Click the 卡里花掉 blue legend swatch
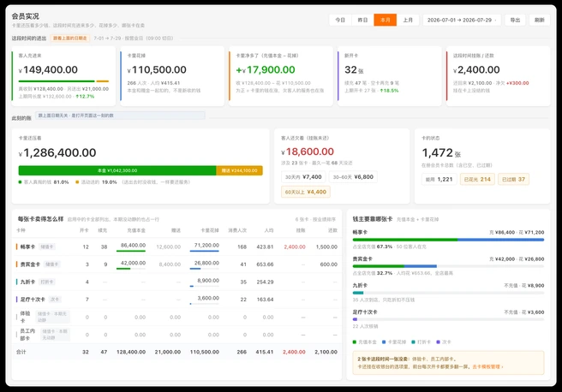The image size is (562, 392). (x=384, y=342)
